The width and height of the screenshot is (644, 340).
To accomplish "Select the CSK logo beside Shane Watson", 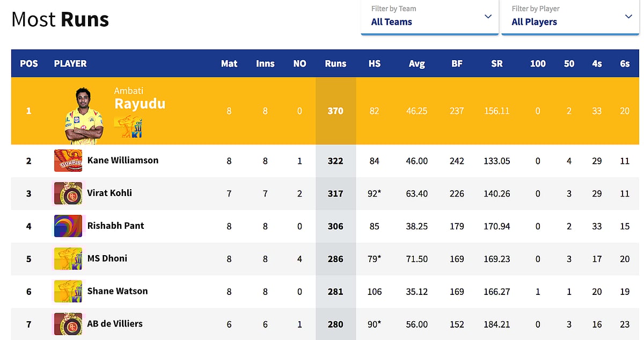I will [x=68, y=291].
